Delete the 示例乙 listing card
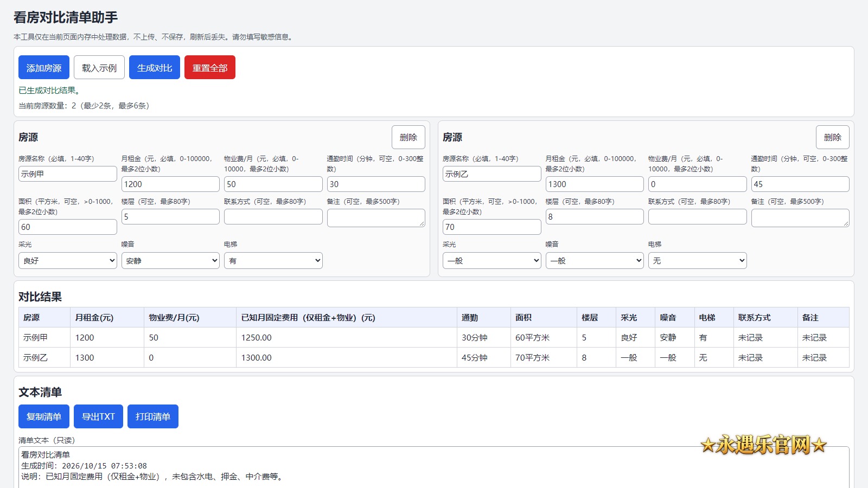The height and width of the screenshot is (488, 868). pyautogui.click(x=833, y=137)
